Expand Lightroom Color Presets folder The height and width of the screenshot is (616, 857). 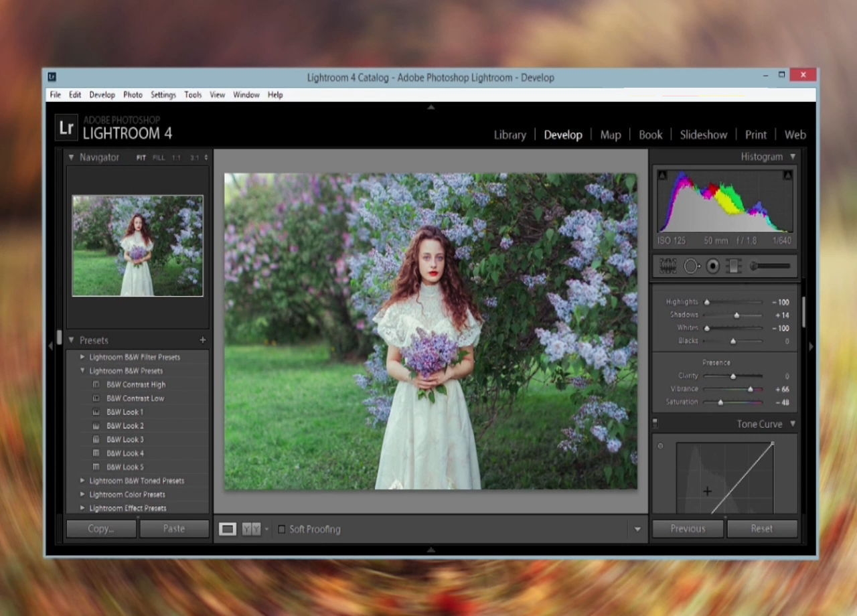click(82, 494)
